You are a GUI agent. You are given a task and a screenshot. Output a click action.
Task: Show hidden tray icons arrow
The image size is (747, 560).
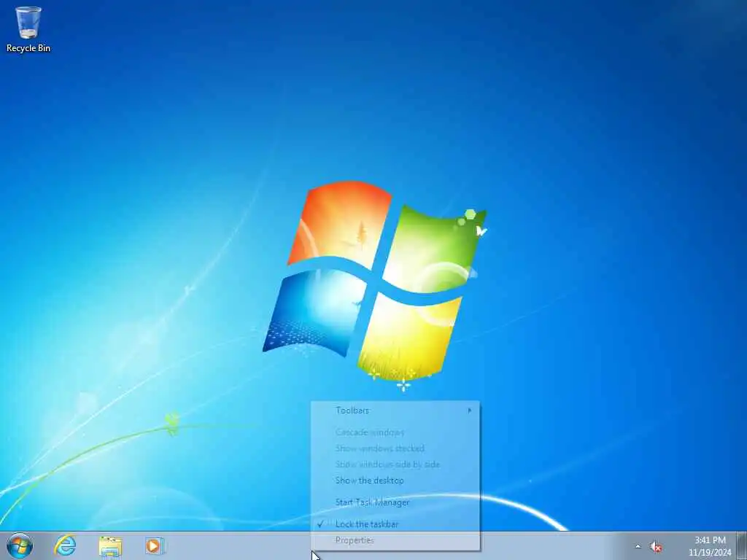pos(638,546)
